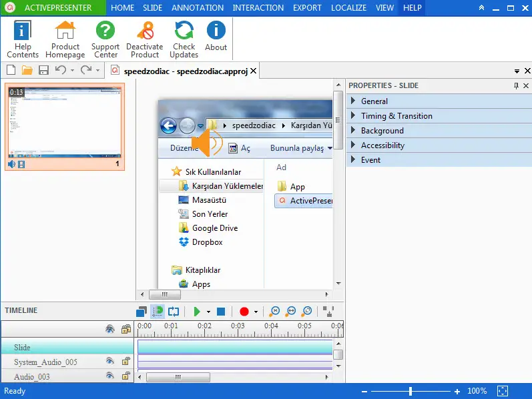Decrease zoom with the minus button
This screenshot has height=399, width=532.
point(364,391)
